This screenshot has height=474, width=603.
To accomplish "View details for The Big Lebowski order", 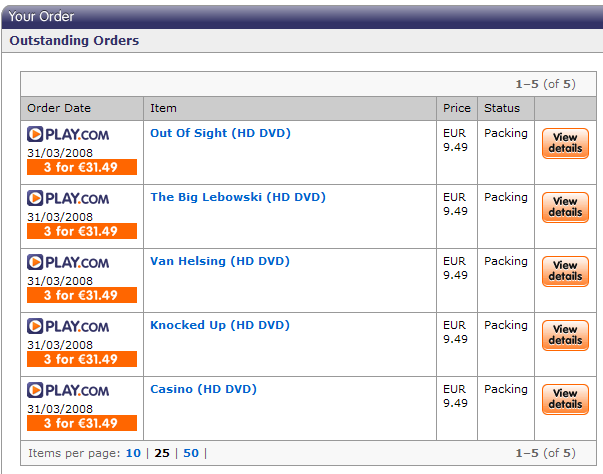I will 565,207.
